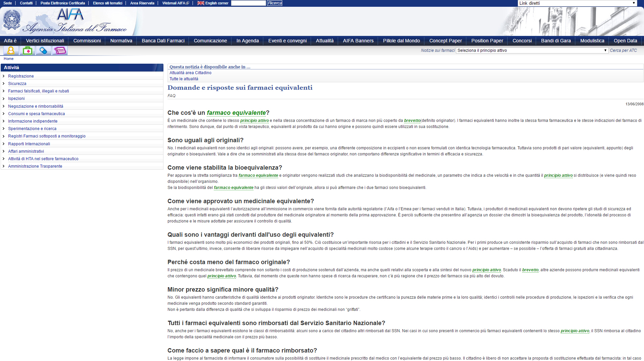The image size is (644, 361).
Task: Click farmaco equivalente glossary link in first heading
Action: point(236,113)
